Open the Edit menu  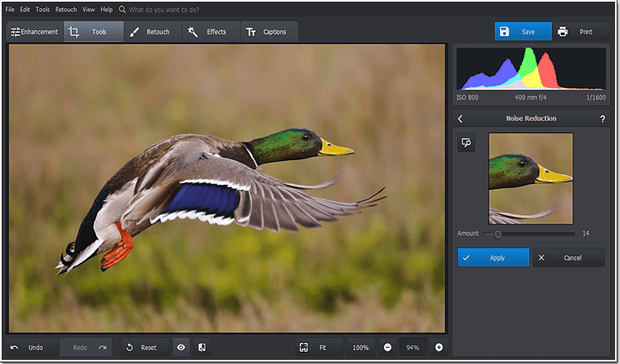25,9
